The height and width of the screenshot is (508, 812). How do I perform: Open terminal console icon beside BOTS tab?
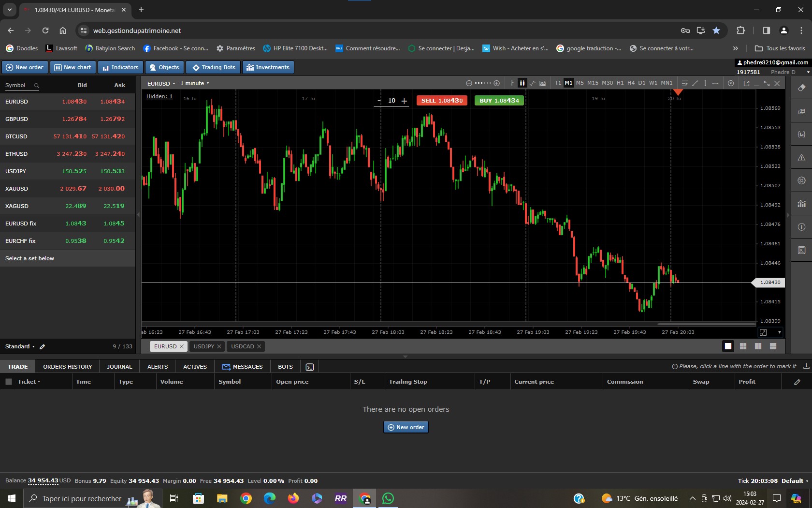(310, 367)
